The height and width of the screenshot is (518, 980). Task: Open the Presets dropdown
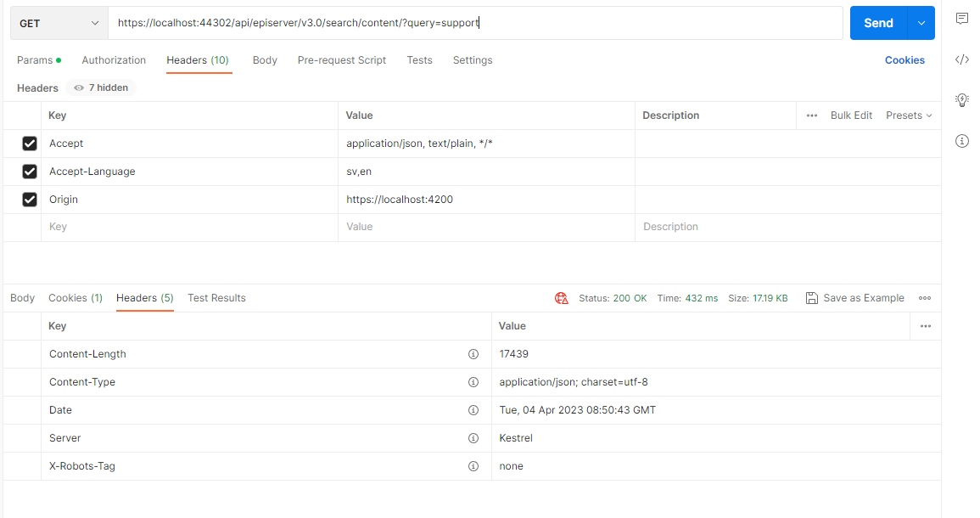(x=909, y=115)
